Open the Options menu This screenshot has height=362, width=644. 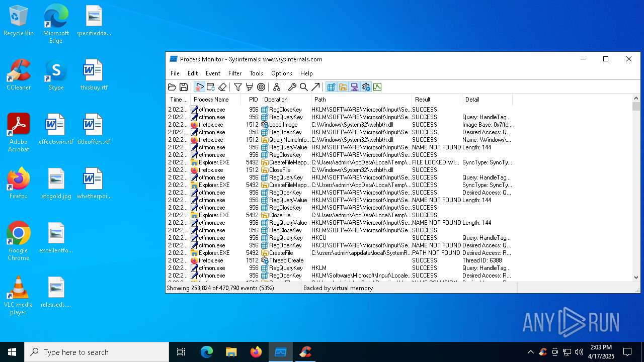coord(282,73)
